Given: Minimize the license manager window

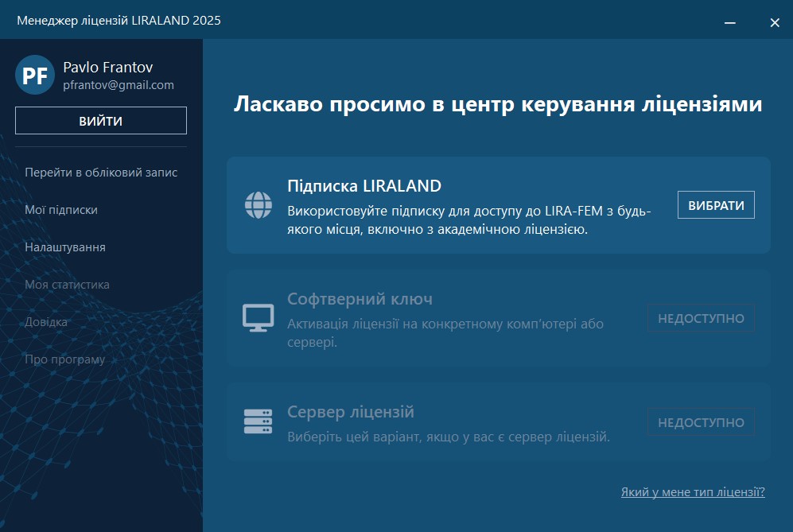Looking at the screenshot, I should [x=730, y=23].
